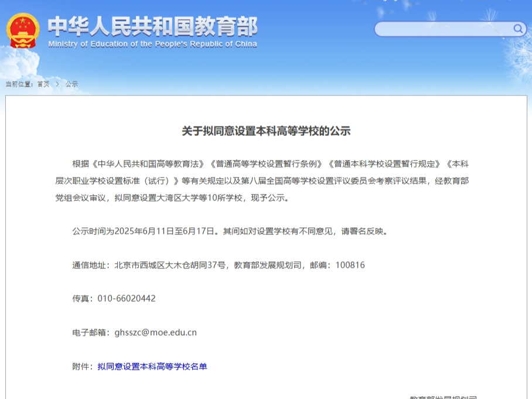Click the address 北京市西城区大木仓胡同37号

click(x=170, y=265)
